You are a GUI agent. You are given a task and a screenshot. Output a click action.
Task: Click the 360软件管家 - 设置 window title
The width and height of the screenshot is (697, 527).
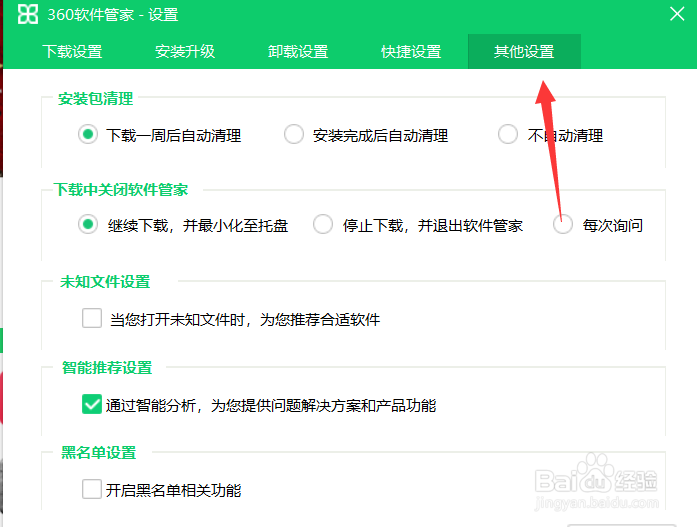pyautogui.click(x=113, y=15)
